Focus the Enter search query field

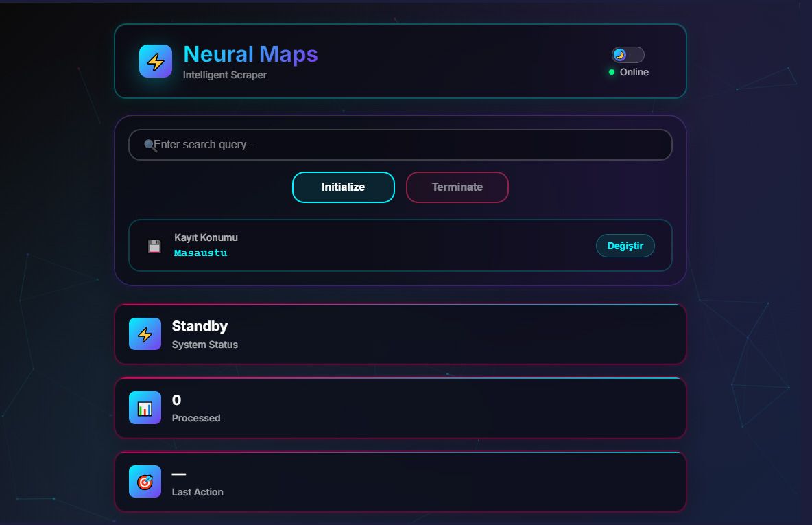[405, 145]
